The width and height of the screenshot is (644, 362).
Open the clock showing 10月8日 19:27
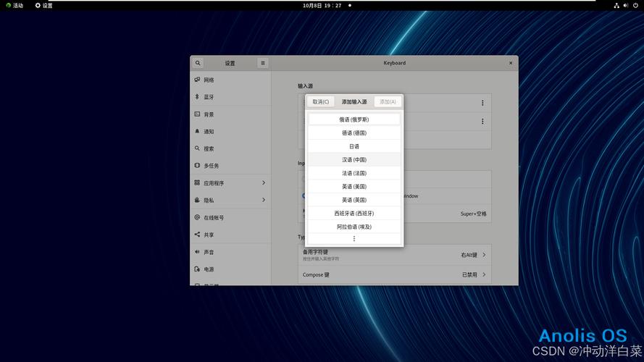pos(322,5)
